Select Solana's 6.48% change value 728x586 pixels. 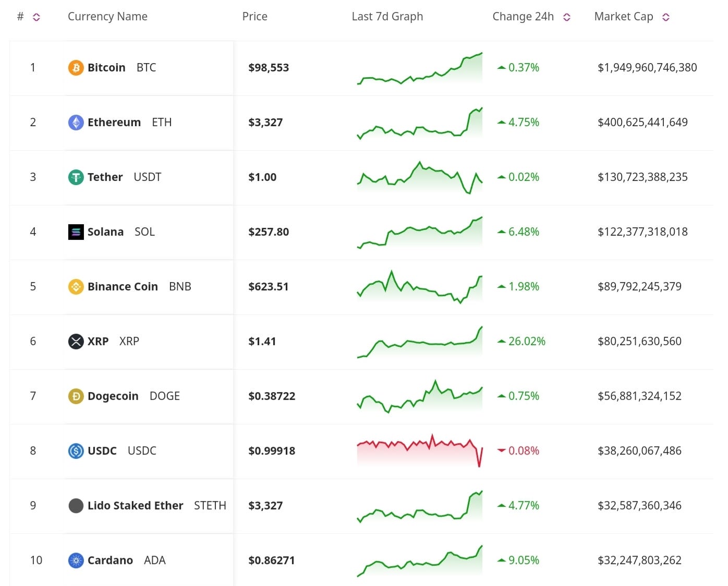pos(524,232)
